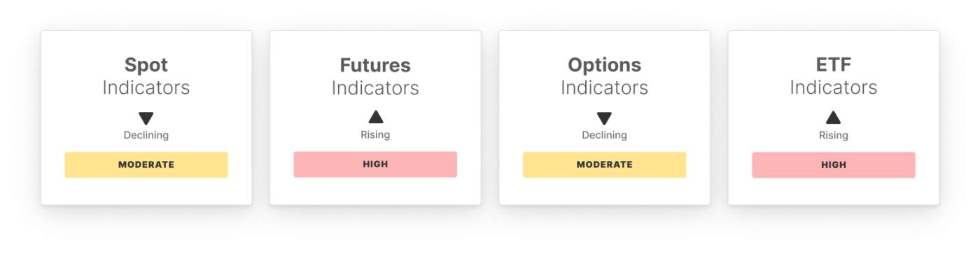980x256 pixels.
Task: Select the word Indicators in Options card
Action: [x=604, y=88]
